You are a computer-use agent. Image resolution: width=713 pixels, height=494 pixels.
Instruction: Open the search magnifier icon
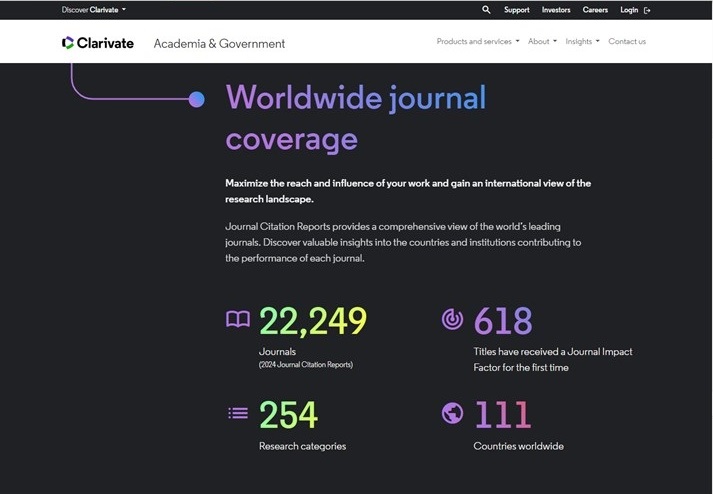click(x=486, y=10)
